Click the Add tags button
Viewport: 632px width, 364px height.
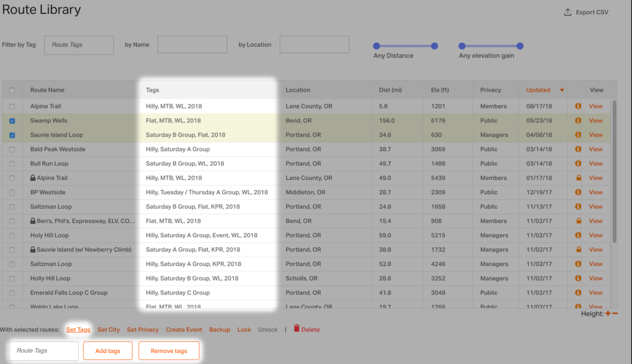tap(108, 351)
